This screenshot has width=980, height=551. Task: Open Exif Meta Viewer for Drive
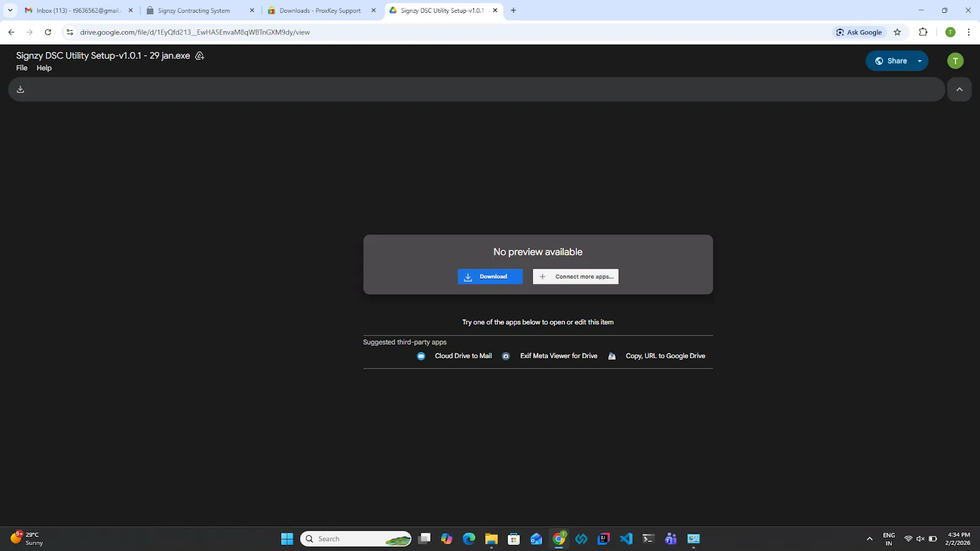[x=559, y=356]
